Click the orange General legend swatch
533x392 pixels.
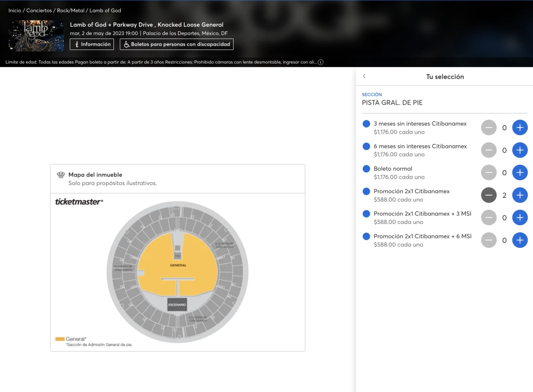(x=60, y=339)
